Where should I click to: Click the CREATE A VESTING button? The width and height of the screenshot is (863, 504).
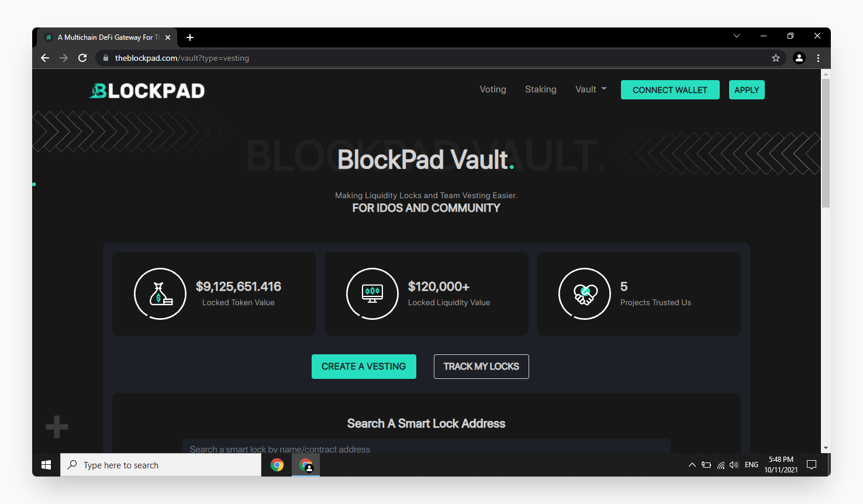(x=364, y=367)
